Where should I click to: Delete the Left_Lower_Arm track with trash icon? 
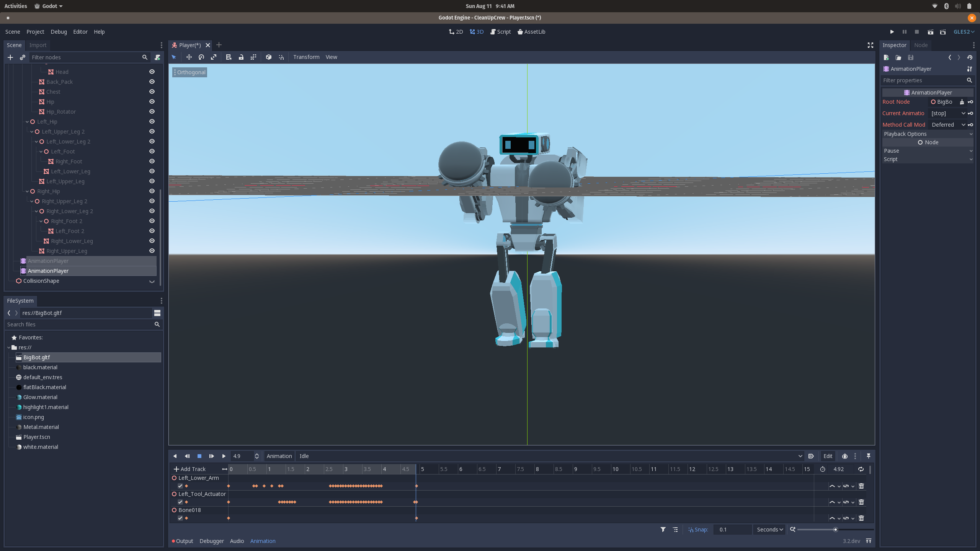[x=861, y=486]
